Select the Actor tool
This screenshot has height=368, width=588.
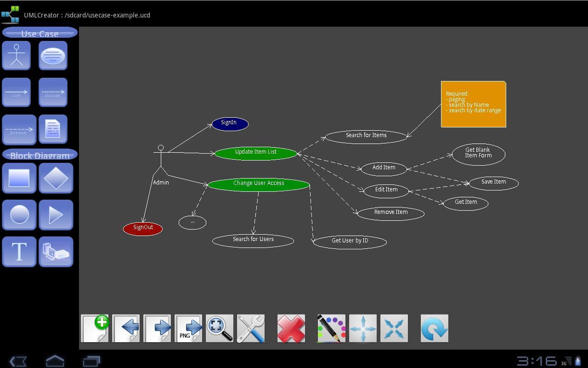tap(16, 55)
